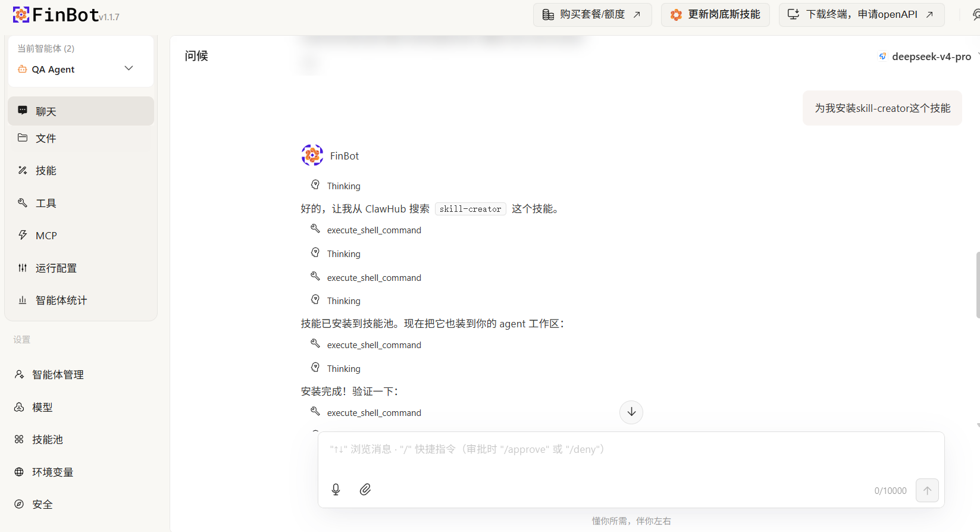Click the user icon beside 智能体管理

[19, 374]
